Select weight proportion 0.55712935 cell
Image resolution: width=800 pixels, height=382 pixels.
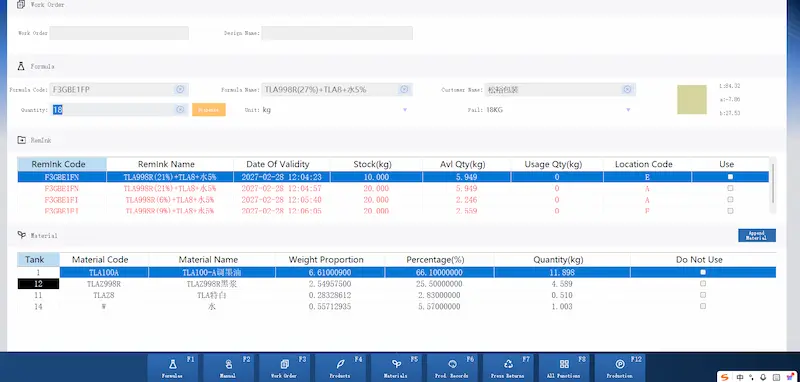tap(330, 306)
